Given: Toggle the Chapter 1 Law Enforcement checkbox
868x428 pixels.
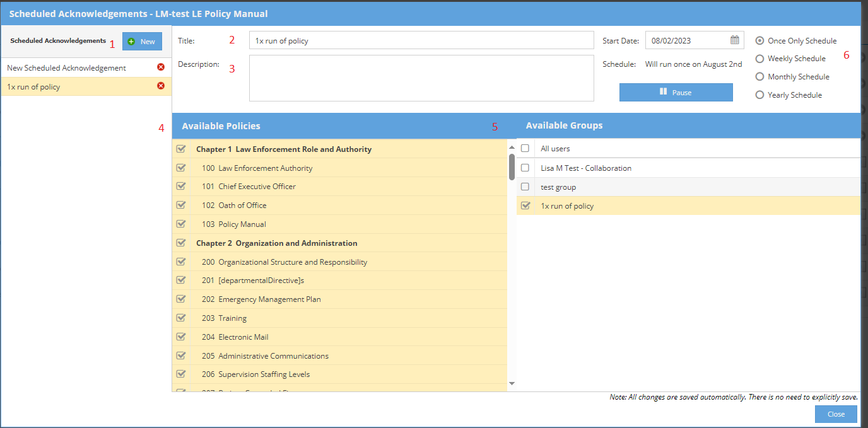Looking at the screenshot, I should 181,149.
